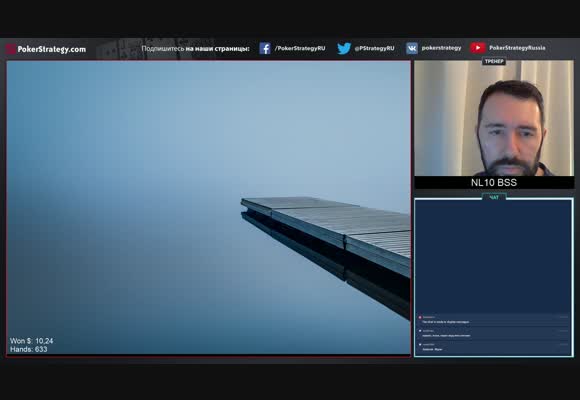Click the Hands: 633 counter text
This screenshot has width=580, height=400.
(28, 349)
